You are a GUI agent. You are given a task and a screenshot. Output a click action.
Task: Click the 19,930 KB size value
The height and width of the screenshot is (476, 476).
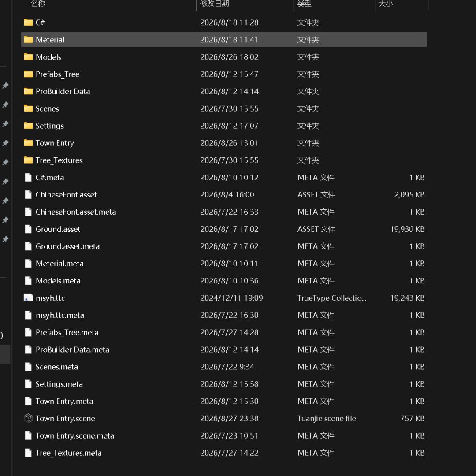point(407,229)
